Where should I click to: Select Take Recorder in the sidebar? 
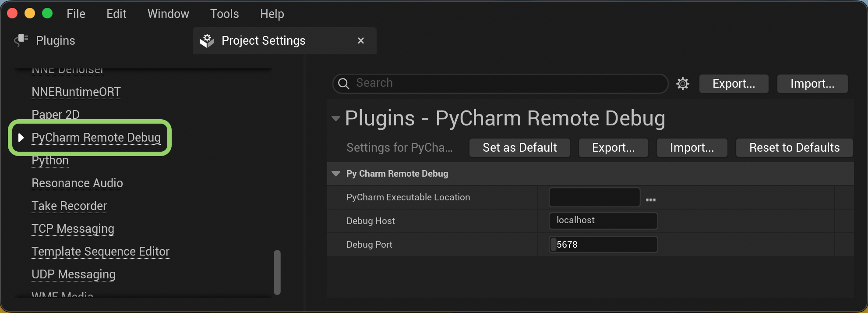tap(69, 206)
